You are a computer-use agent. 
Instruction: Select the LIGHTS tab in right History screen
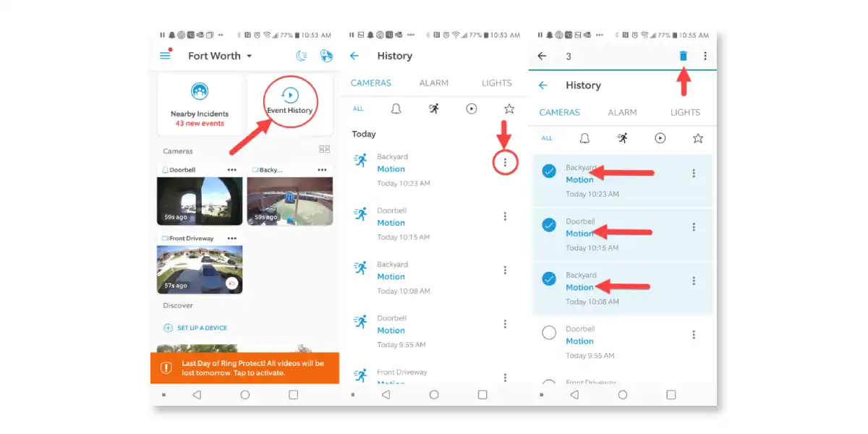[x=686, y=113]
